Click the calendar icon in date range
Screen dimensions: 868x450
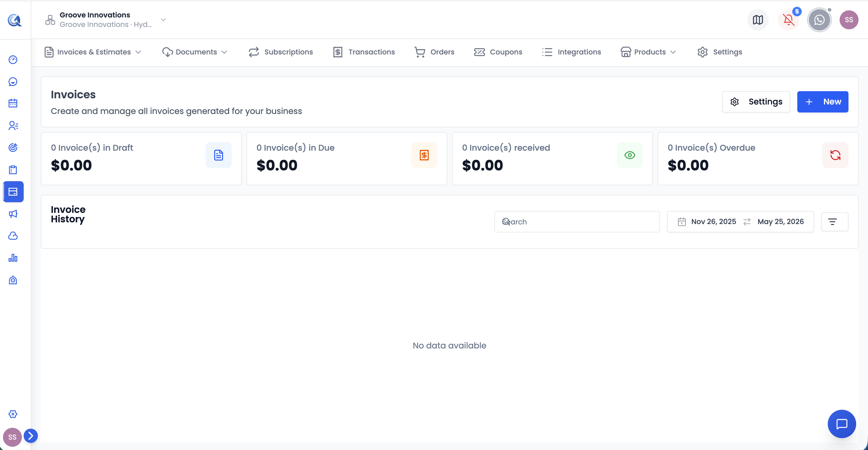coord(682,222)
